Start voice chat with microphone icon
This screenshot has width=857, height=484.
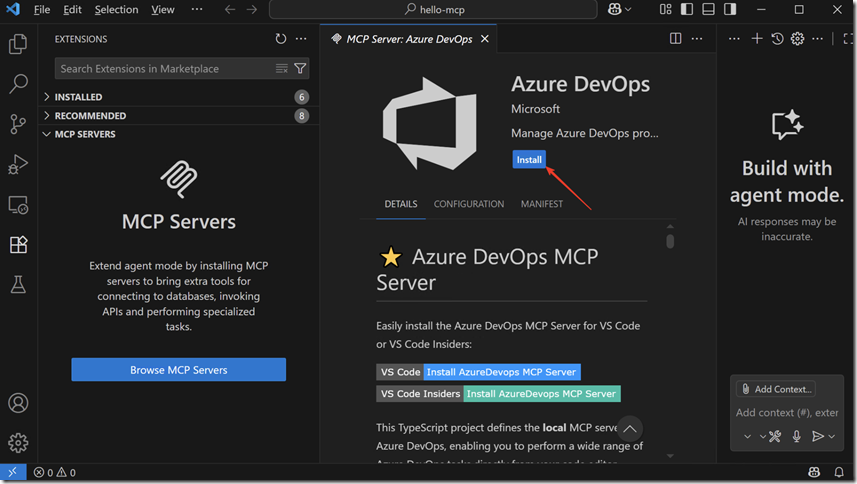pos(797,436)
